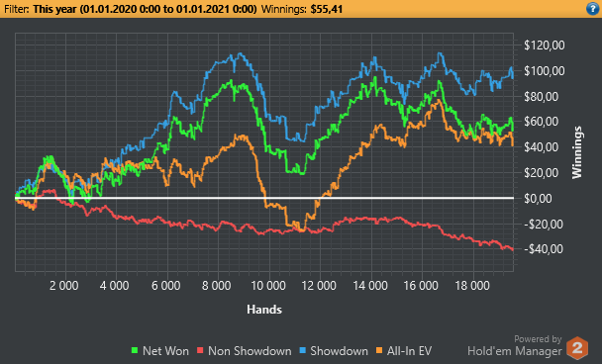Select the 'All-In EV' legend label
Viewport: 602px width, 364px height.
click(x=409, y=351)
